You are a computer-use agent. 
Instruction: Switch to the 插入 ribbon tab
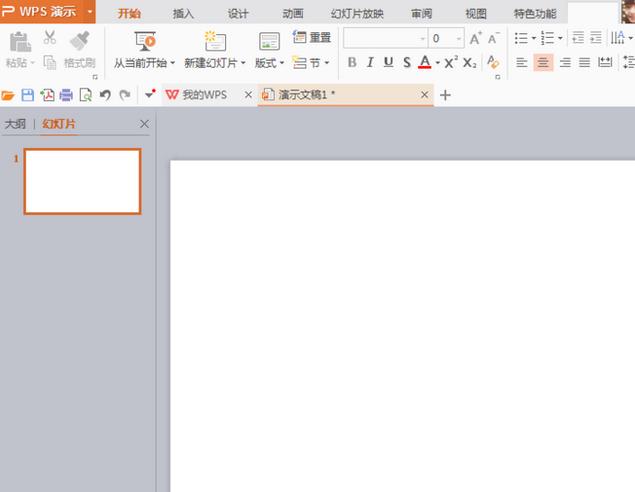coord(183,13)
